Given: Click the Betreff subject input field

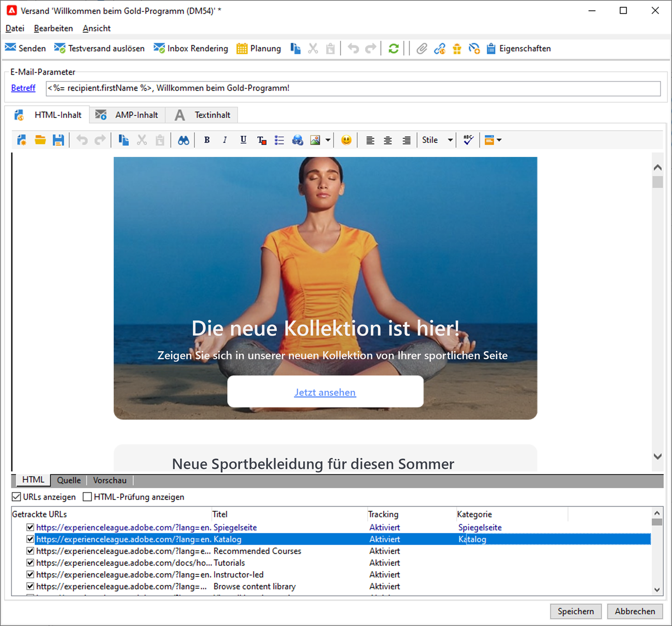Looking at the screenshot, I should coord(353,88).
